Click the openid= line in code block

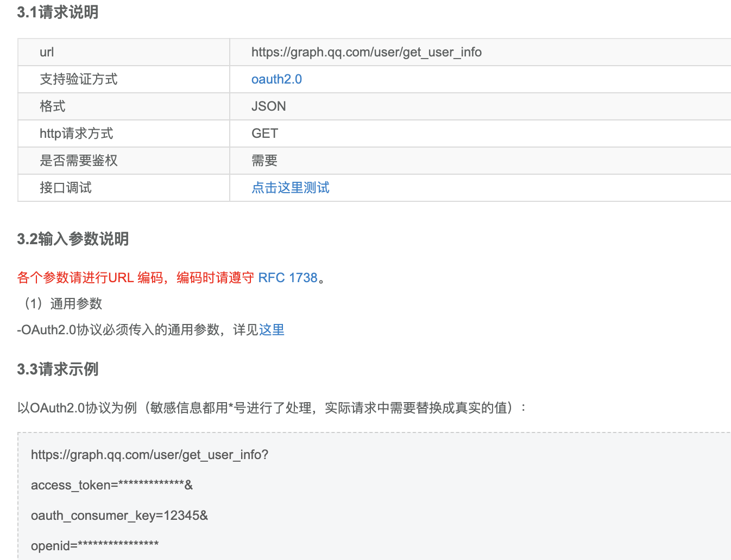pyautogui.click(x=95, y=545)
